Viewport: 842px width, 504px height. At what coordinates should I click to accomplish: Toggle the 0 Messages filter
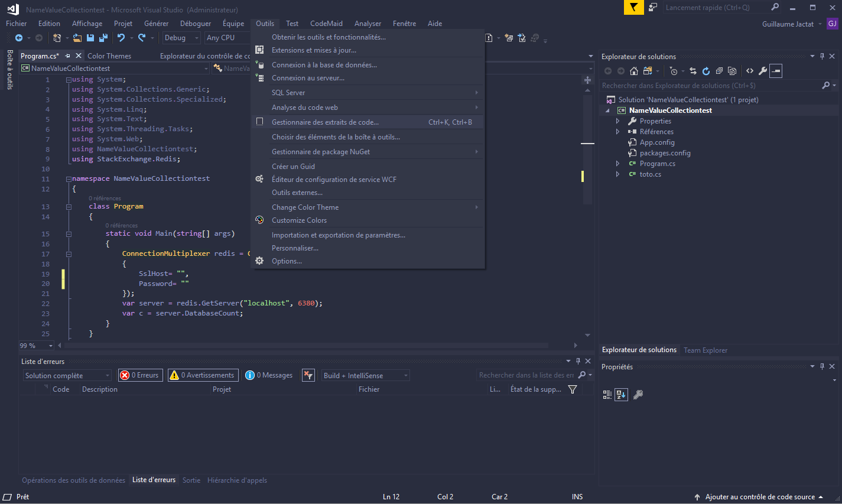269,375
